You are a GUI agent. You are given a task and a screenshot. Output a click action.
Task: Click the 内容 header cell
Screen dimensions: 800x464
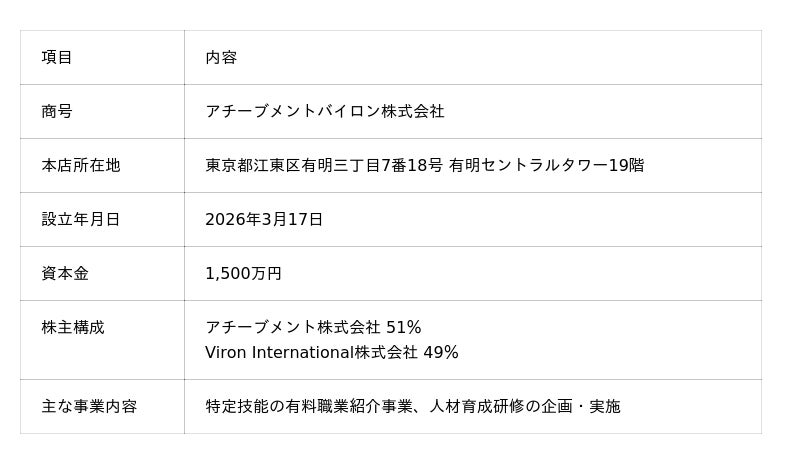point(221,58)
